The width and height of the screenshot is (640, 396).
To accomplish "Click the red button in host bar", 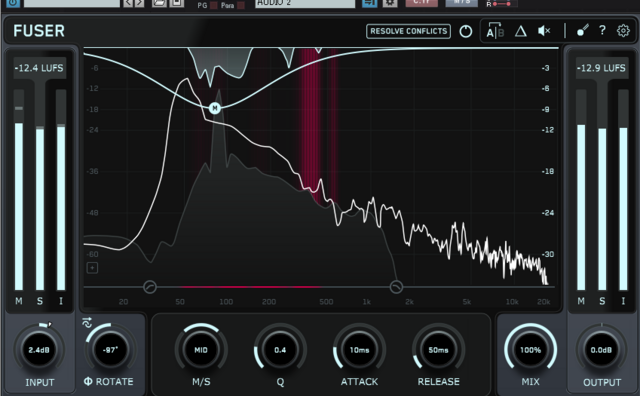I will point(422,3).
